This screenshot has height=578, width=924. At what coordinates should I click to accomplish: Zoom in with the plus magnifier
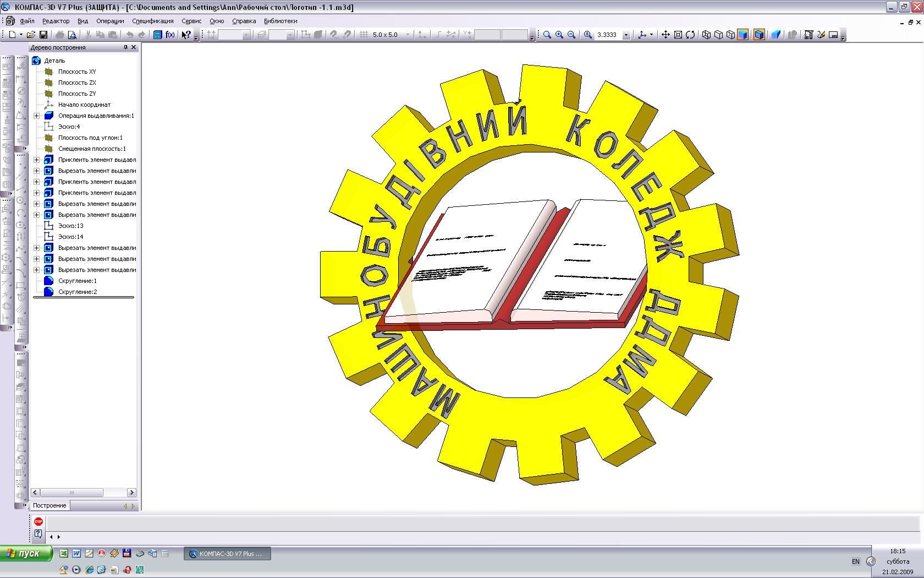559,35
